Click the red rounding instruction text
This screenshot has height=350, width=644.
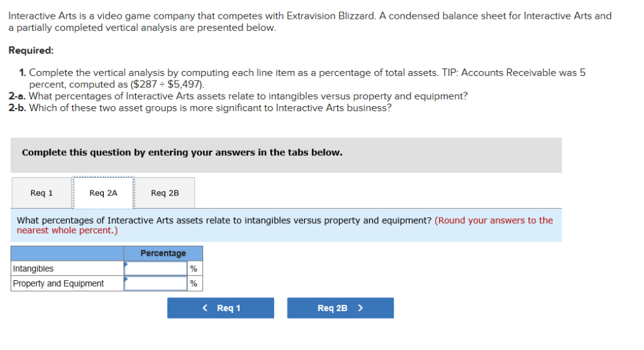coord(285,225)
